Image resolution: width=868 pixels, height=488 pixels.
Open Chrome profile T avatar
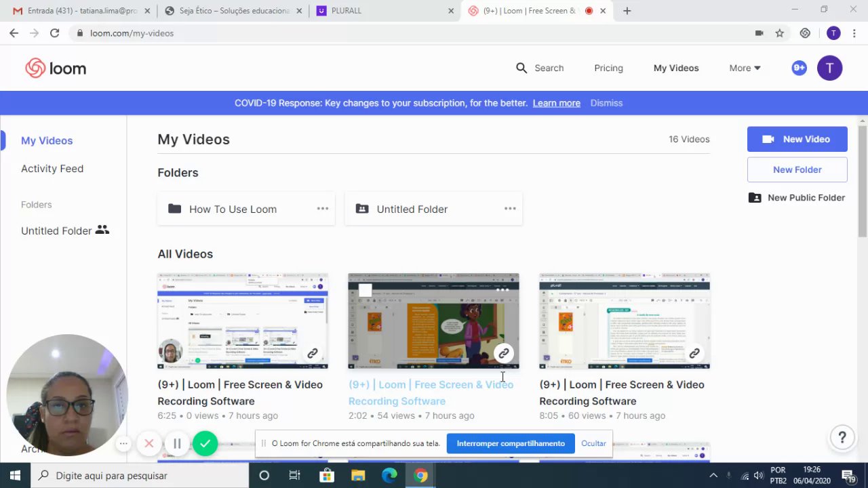coord(833,33)
